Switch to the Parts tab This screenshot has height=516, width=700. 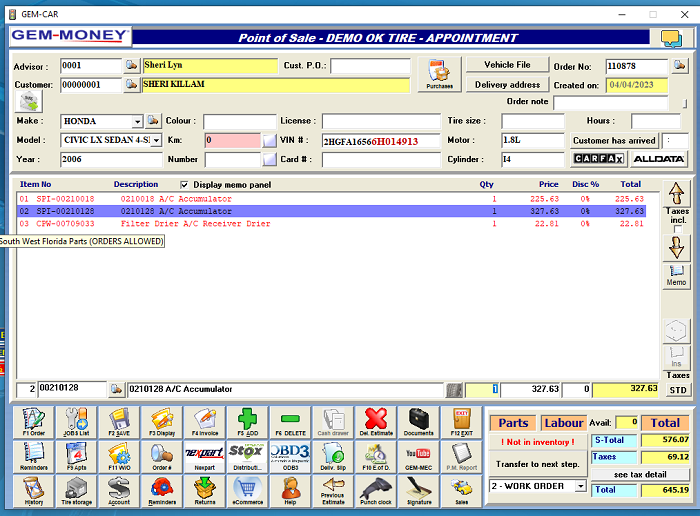513,423
